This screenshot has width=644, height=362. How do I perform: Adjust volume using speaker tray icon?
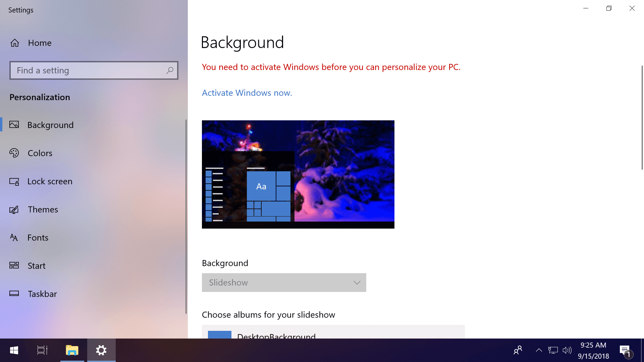567,350
